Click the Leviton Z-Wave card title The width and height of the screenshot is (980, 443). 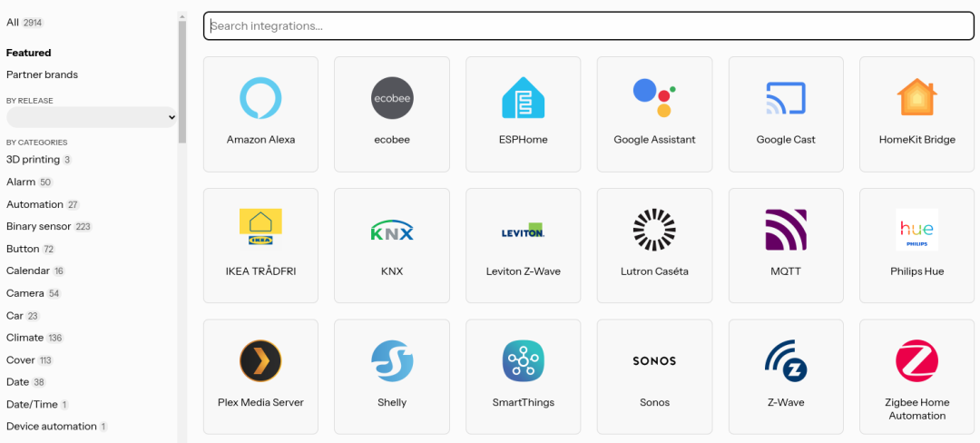[524, 271]
